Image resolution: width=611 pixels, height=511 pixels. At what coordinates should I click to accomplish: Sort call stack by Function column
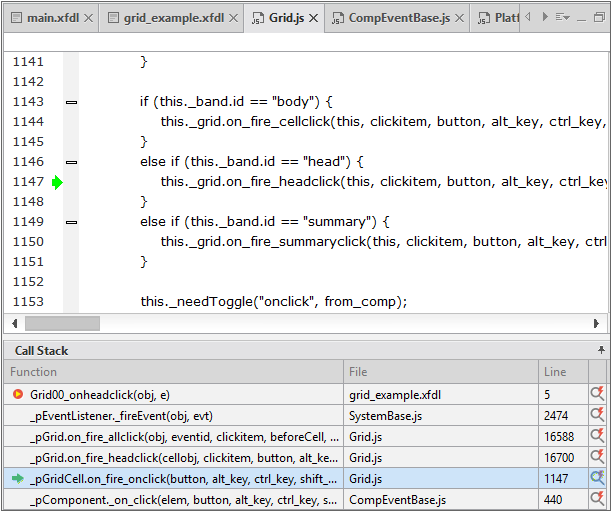click(x=170, y=372)
